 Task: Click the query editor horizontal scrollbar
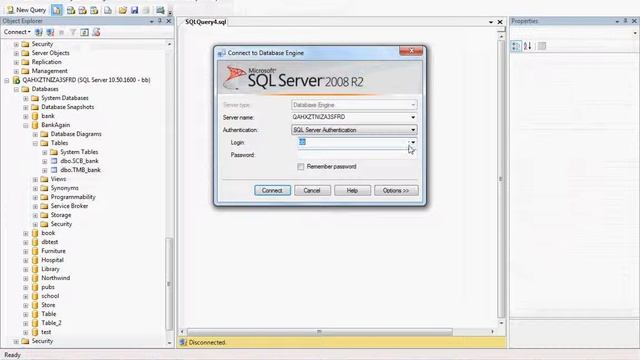pos(319,332)
